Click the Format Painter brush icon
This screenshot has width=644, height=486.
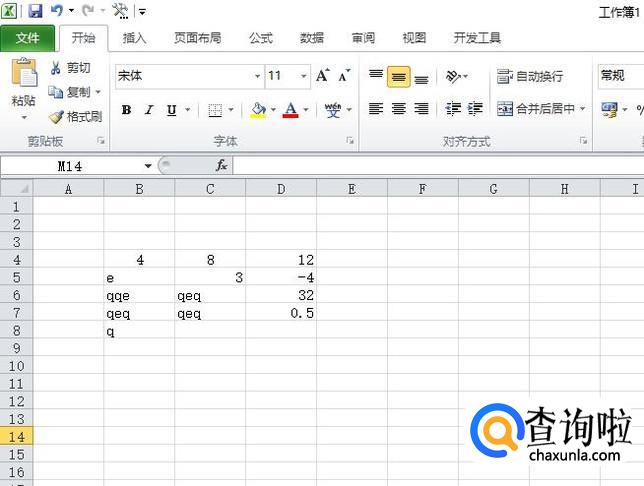57,116
